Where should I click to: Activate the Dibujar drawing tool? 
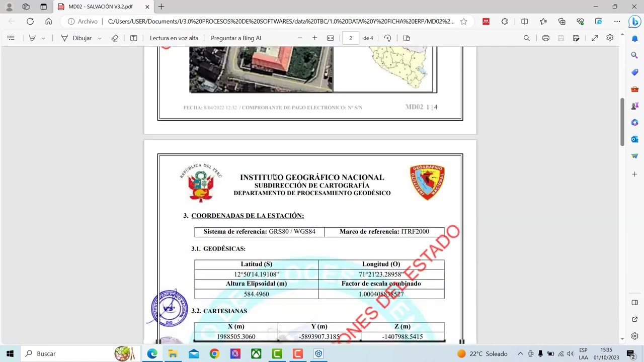76,38
